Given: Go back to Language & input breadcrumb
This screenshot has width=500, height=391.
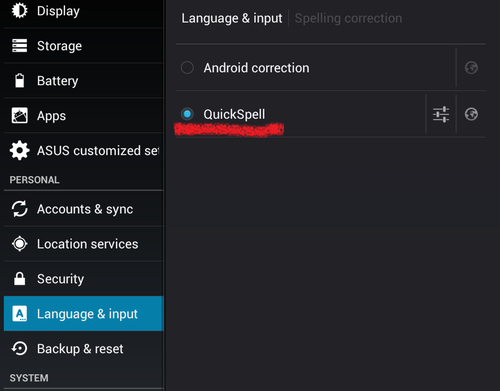Looking at the screenshot, I should (232, 18).
